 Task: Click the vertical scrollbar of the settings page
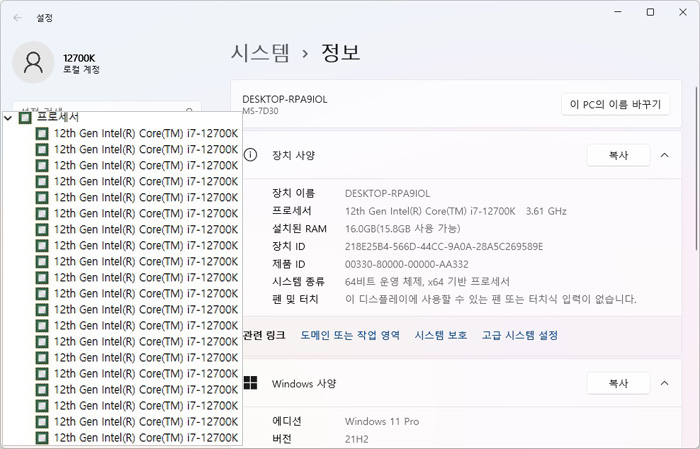(697, 170)
